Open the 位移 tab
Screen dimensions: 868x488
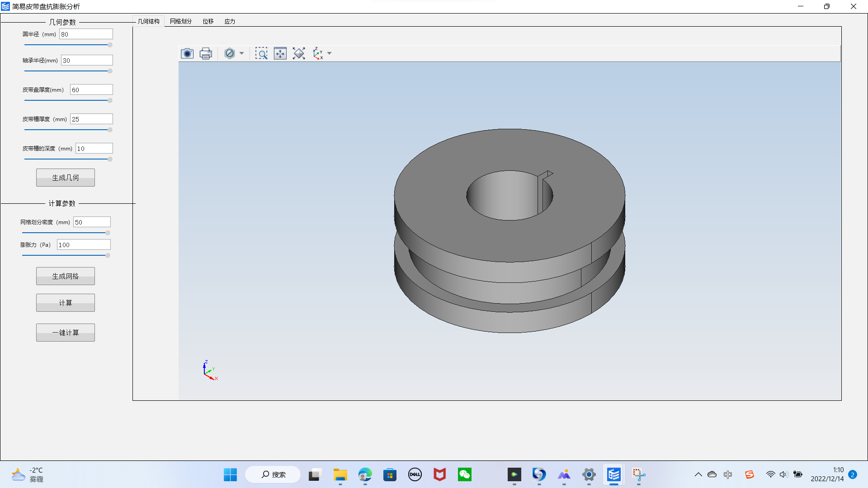point(208,21)
